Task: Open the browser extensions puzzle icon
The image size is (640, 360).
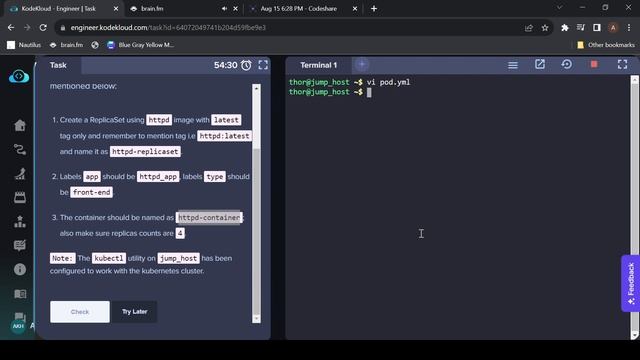Action: (x=565, y=28)
